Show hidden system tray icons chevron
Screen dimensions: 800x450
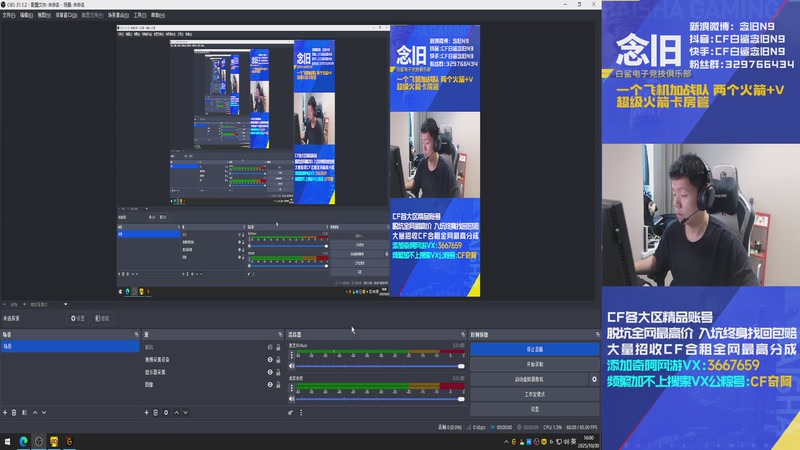tap(506, 442)
